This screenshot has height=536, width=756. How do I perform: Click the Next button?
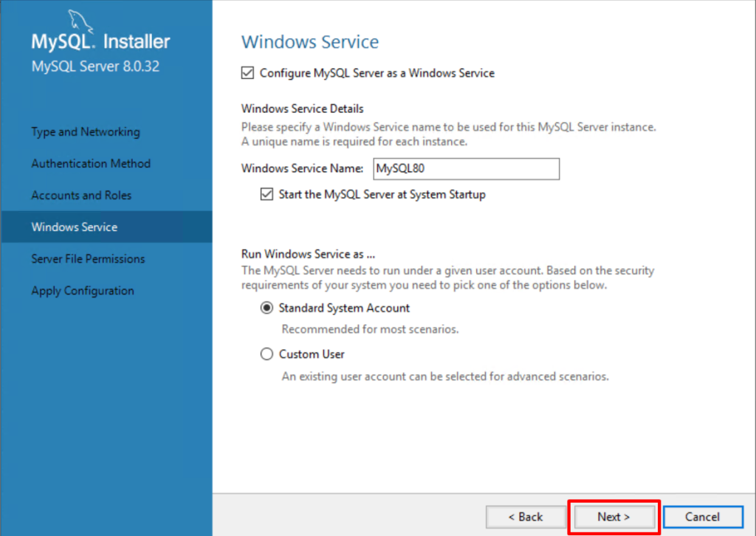[614, 517]
